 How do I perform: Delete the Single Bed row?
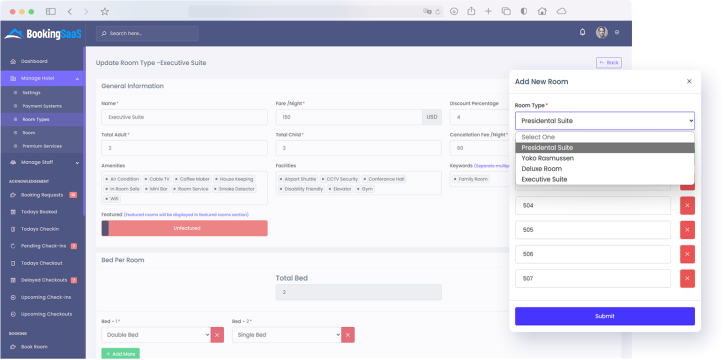[348, 335]
